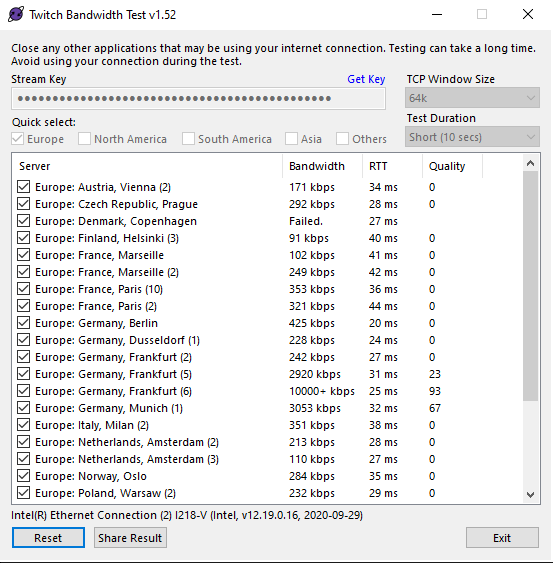The height and width of the screenshot is (563, 553).
Task: Toggle the Austria, Vienna (2) checkbox
Action: coord(24,187)
